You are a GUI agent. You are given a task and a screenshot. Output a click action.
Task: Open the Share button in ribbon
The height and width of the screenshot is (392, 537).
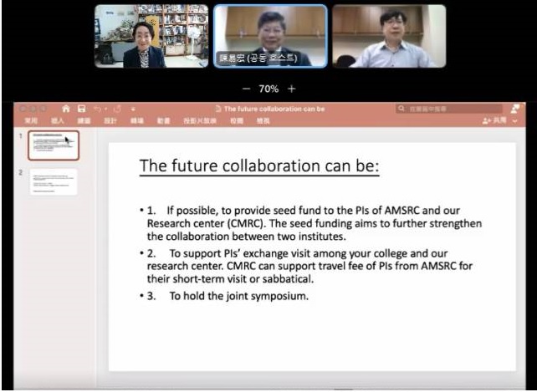496,121
